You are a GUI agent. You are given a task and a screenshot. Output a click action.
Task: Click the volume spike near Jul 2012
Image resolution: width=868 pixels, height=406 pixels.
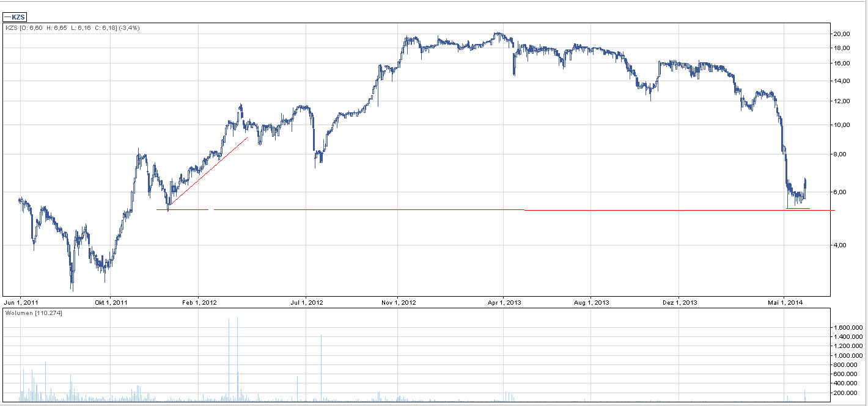321,366
